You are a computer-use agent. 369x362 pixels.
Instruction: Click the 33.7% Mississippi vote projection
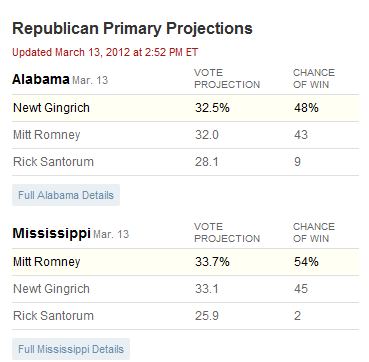[x=212, y=262]
